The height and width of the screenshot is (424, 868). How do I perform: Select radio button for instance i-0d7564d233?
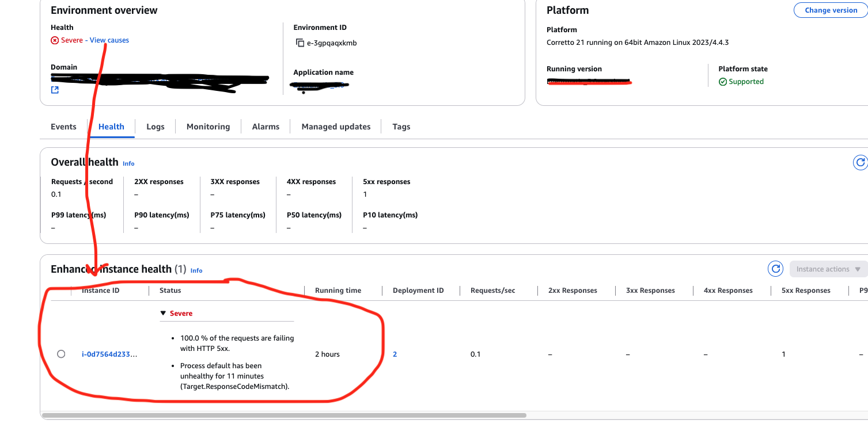coord(61,354)
